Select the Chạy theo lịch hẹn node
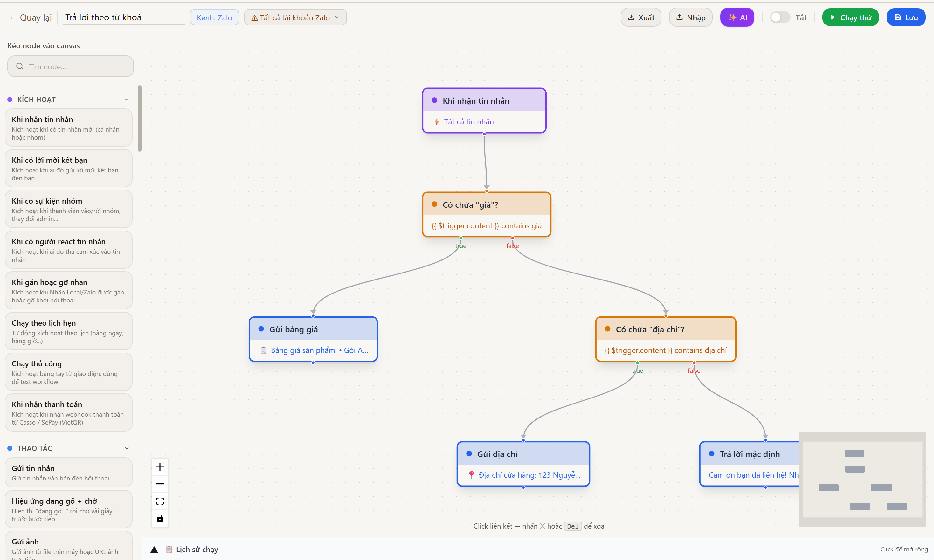The height and width of the screenshot is (560, 934). coord(69,331)
